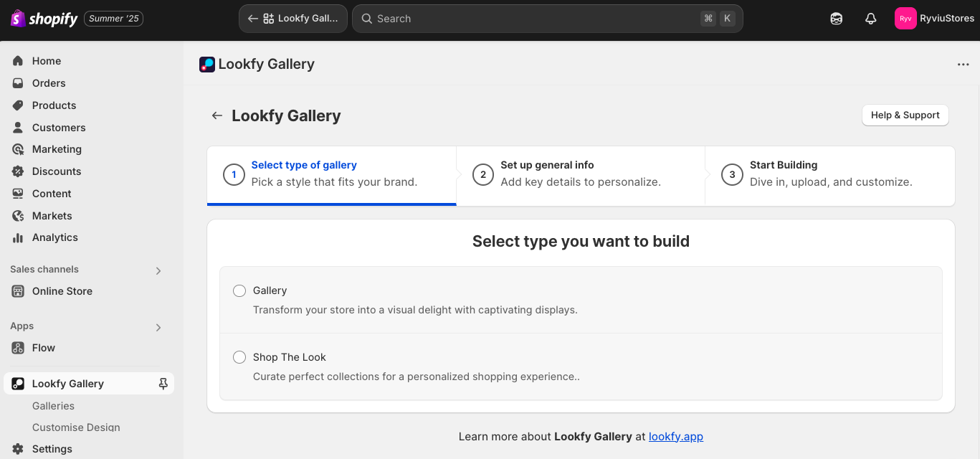
Task: Select Lookfy Gallery app in sidebar
Action: click(89, 384)
